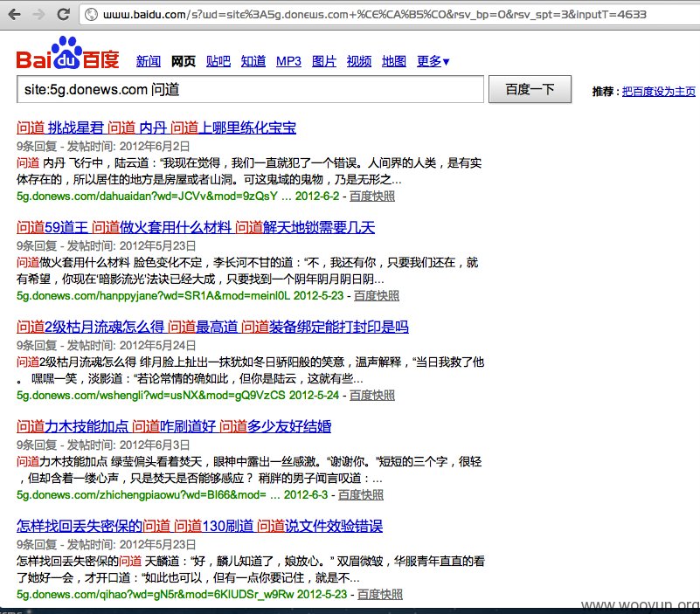Screen dimensions: 700x614
Task: Open the 图片 tab
Action: click(324, 61)
